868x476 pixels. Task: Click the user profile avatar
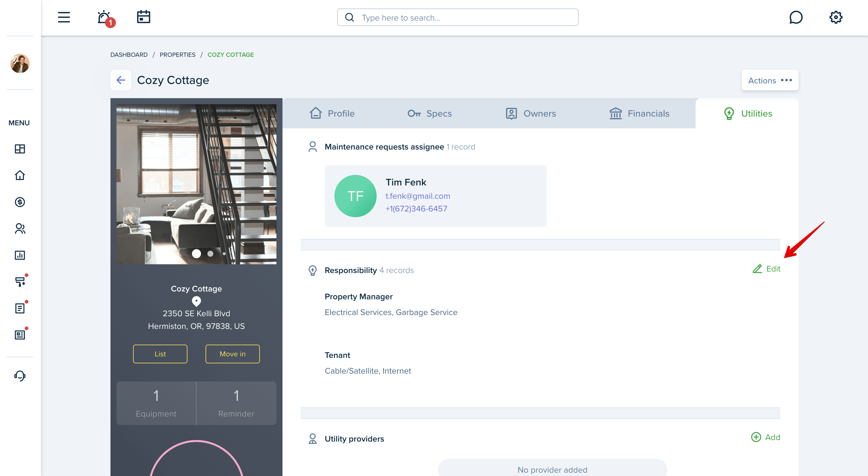click(20, 63)
